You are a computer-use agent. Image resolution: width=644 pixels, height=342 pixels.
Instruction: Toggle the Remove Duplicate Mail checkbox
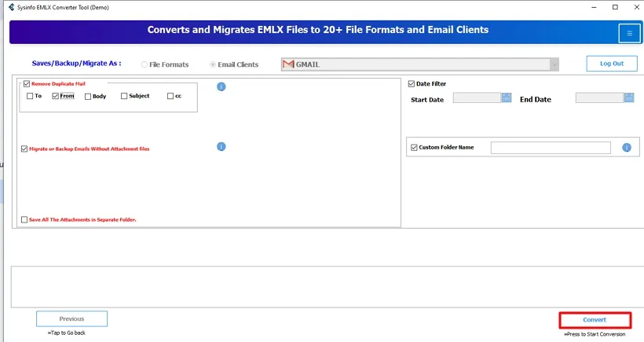point(27,83)
